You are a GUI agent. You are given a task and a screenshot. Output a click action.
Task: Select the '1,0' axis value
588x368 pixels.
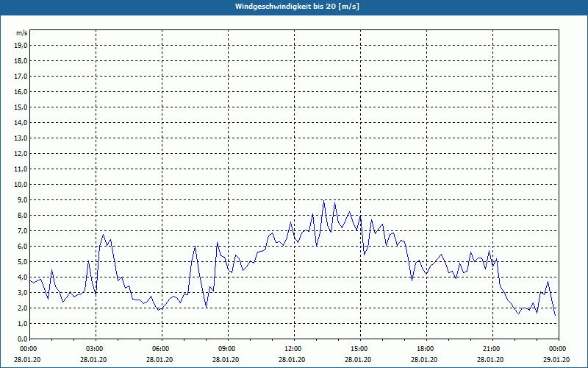[23, 323]
